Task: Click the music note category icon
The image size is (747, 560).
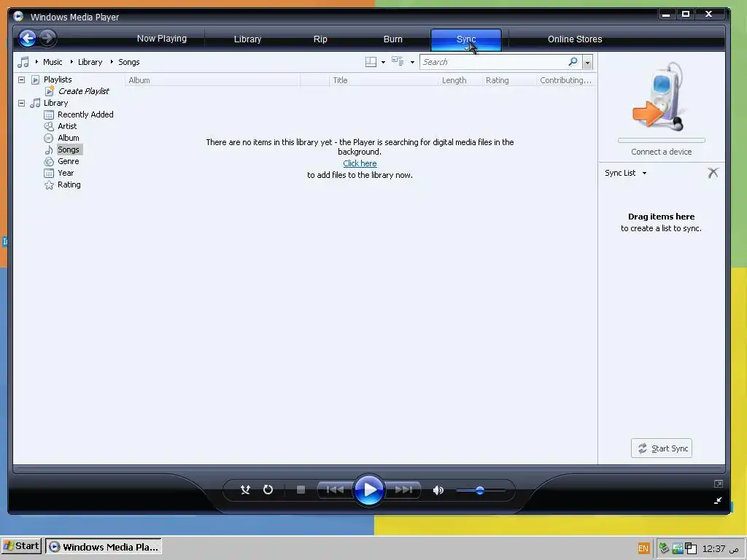Action: click(23, 62)
